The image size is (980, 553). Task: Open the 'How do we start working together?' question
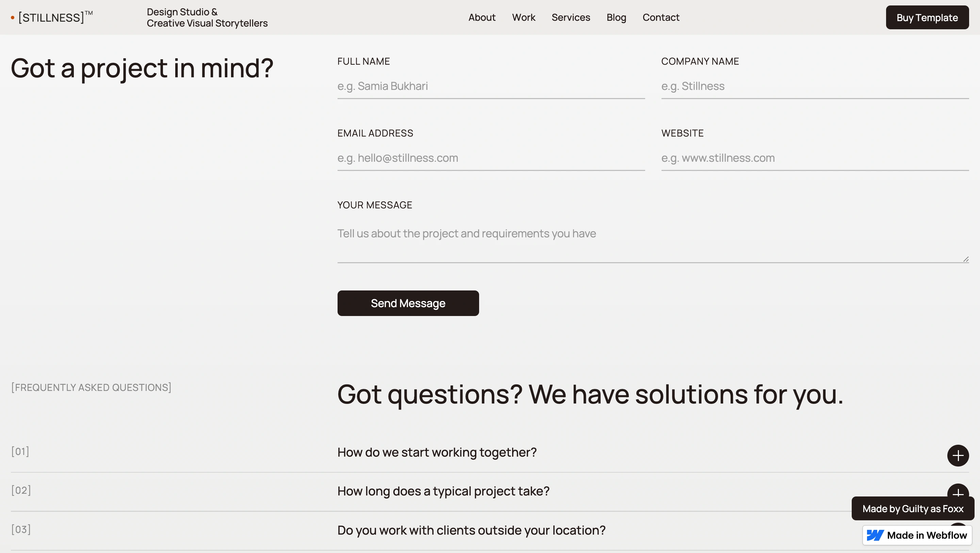point(437,453)
